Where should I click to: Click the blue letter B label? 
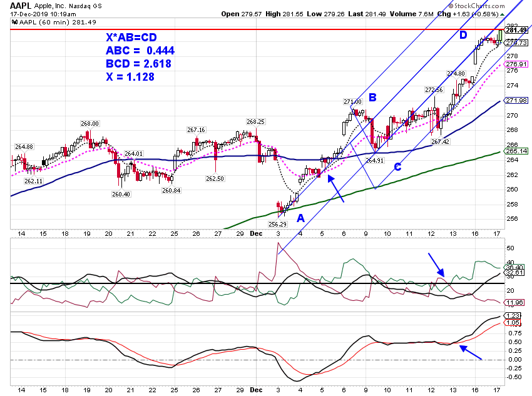372,98
